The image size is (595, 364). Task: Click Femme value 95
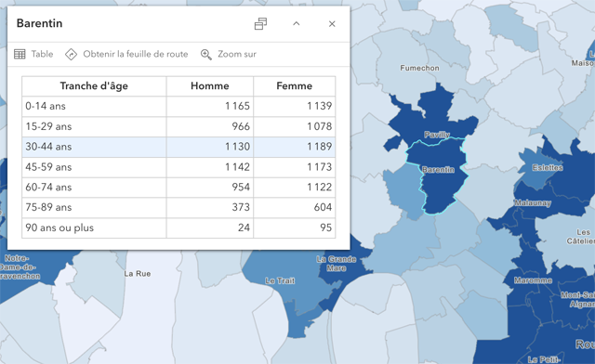tap(326, 227)
